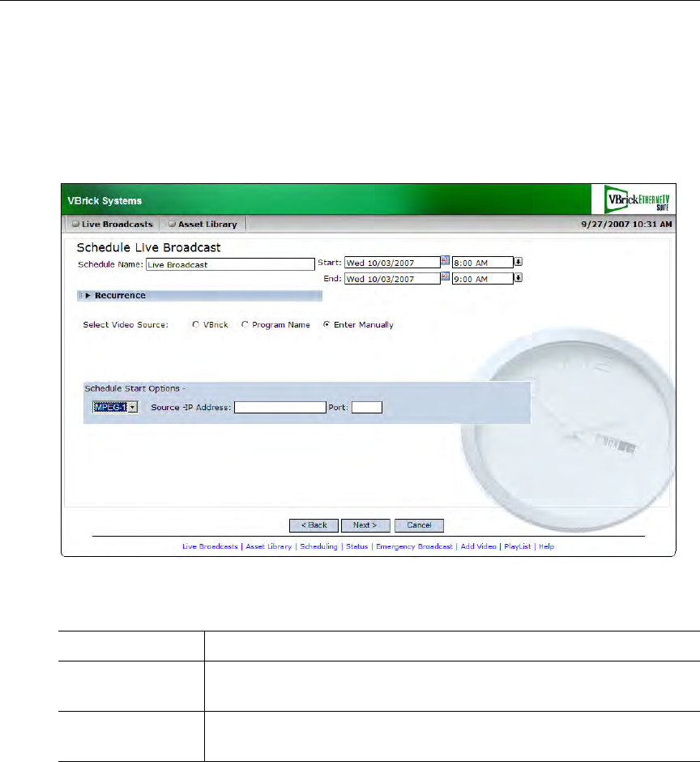Focus the Start time 8:00 AM field
The height and width of the screenshot is (762, 700).
482,263
